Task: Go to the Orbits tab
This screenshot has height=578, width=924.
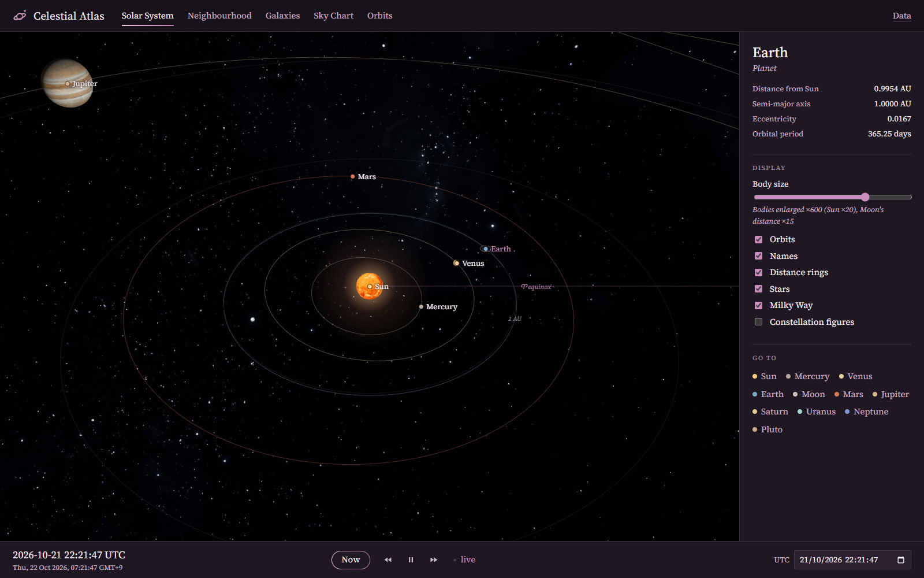Action: coord(379,16)
